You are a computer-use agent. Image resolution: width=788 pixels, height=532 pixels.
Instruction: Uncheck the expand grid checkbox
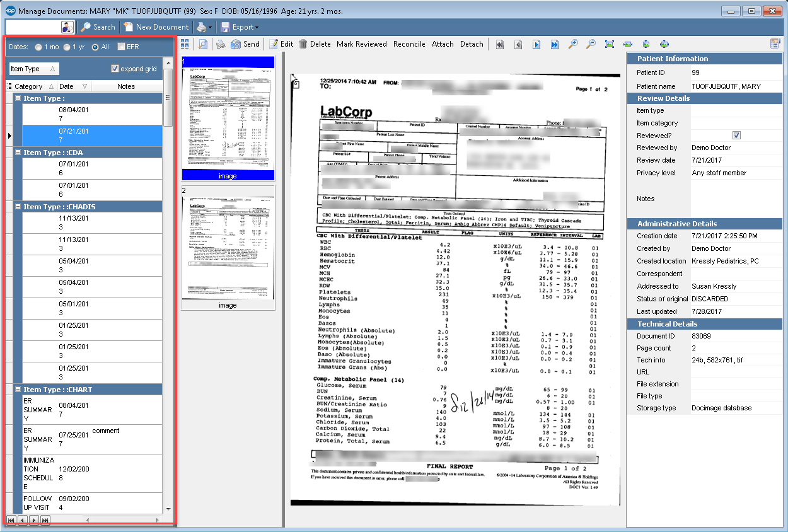(x=115, y=69)
